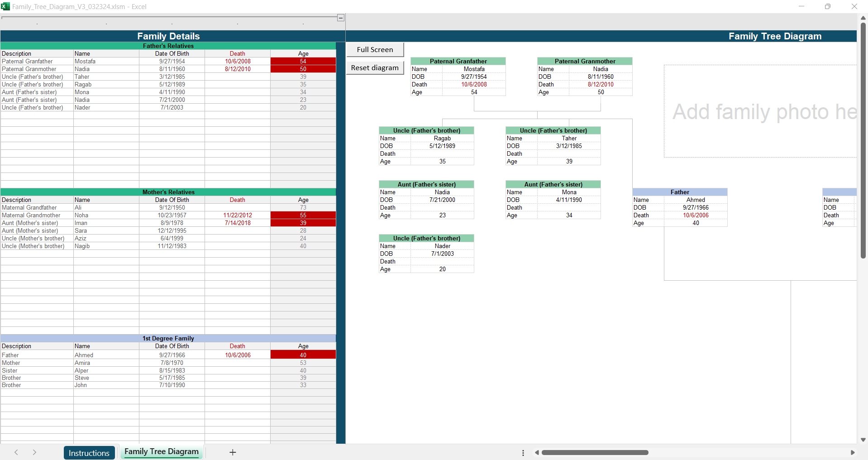The width and height of the screenshot is (868, 460).
Task: Click the 'Add family photo here' placeholder
Action: tap(760, 111)
